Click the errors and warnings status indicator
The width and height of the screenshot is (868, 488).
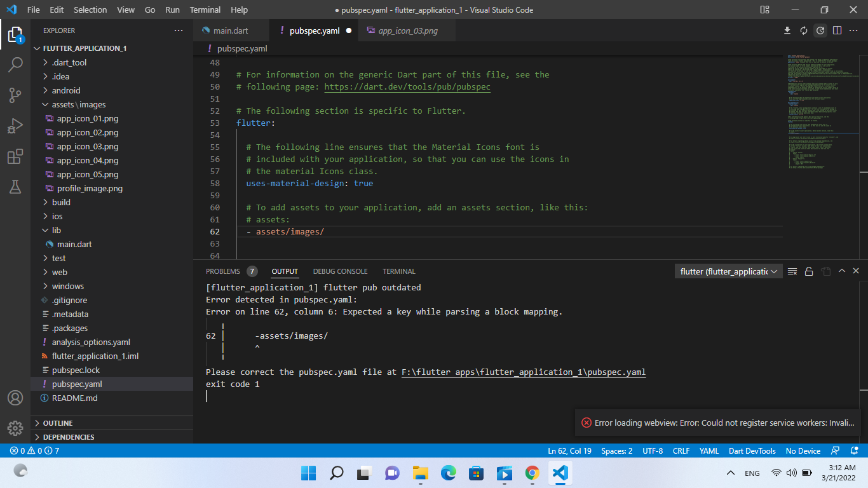click(x=34, y=451)
